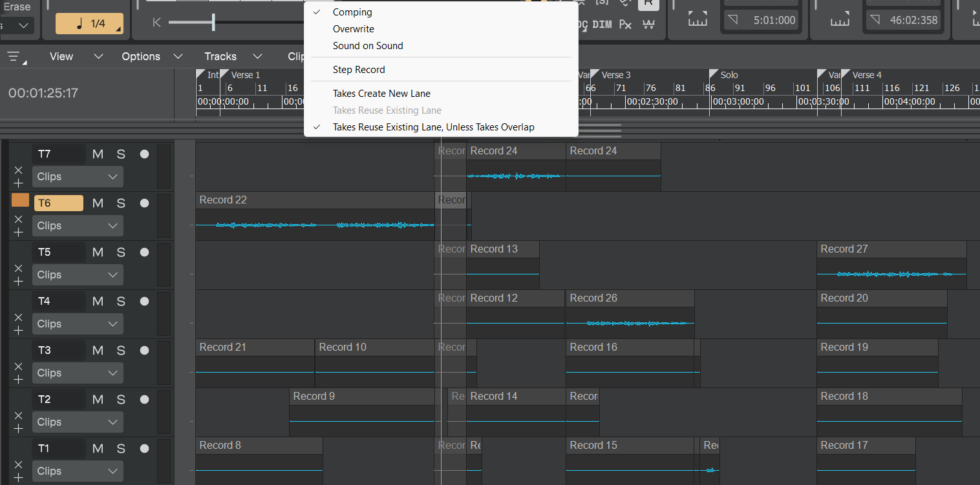Image resolution: width=980 pixels, height=485 pixels.
Task: Open the track view hamburger menu icon
Action: 16,57
